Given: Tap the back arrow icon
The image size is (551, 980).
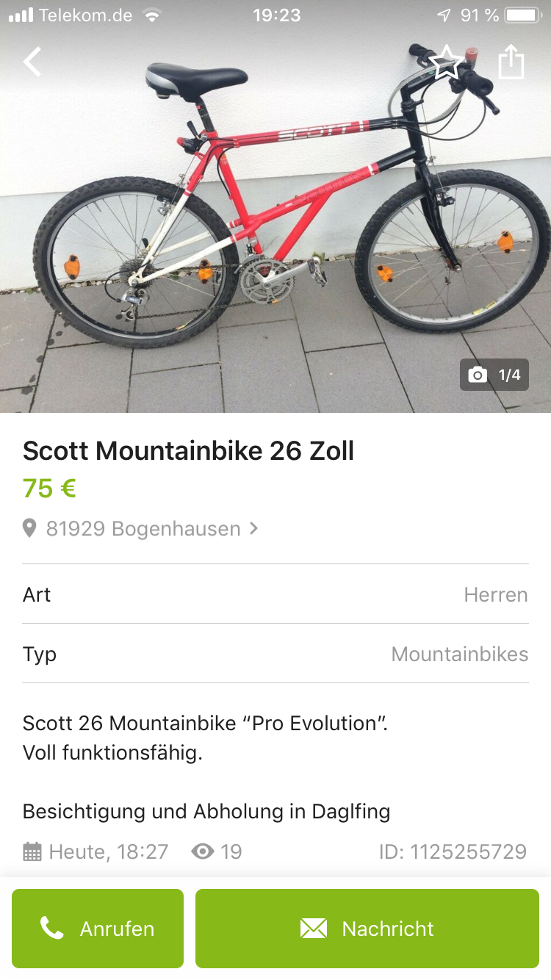Looking at the screenshot, I should click(32, 62).
